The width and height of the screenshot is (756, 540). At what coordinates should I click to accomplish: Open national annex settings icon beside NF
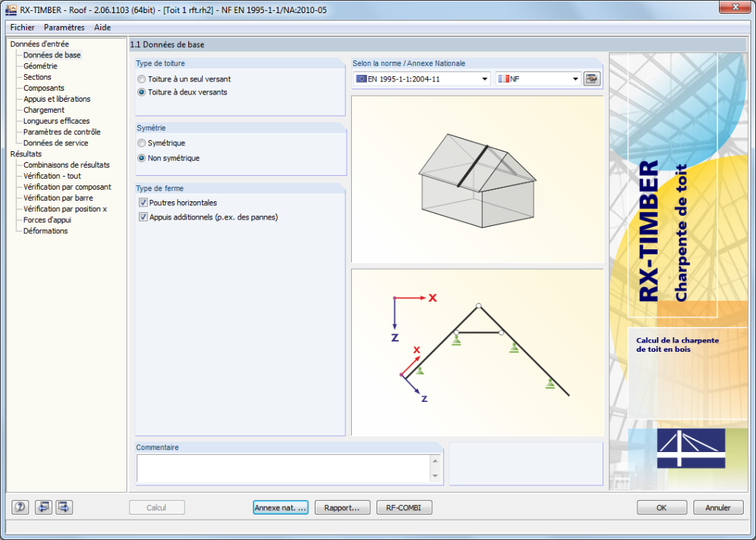pyautogui.click(x=592, y=78)
